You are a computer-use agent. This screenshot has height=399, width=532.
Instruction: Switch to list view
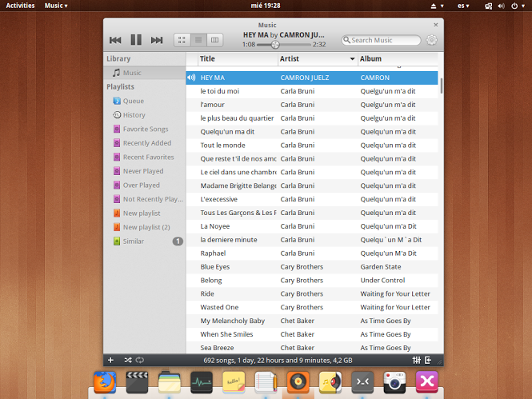[x=198, y=40]
